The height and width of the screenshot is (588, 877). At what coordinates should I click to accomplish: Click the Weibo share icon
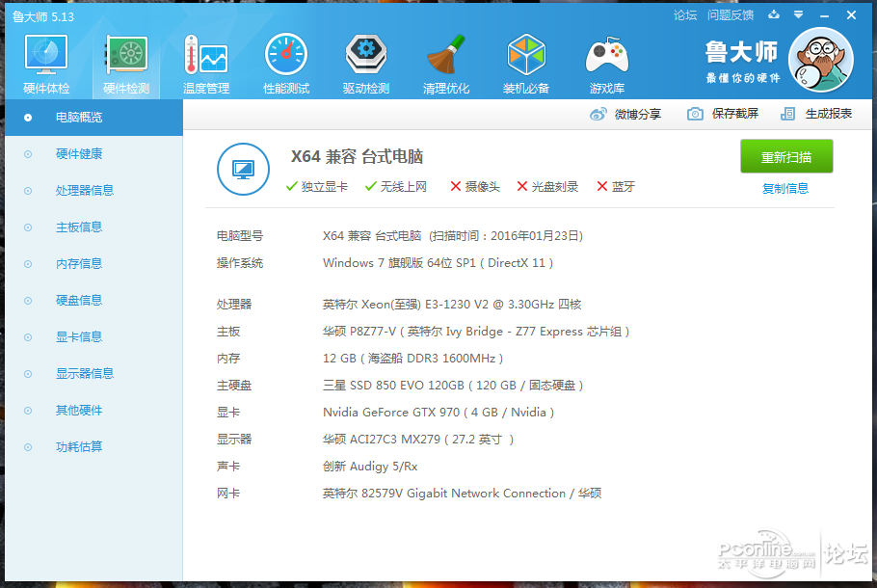click(x=598, y=114)
